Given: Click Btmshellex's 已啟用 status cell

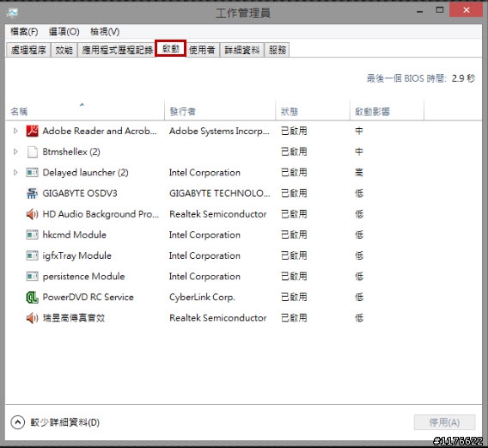Looking at the screenshot, I should (x=294, y=151).
